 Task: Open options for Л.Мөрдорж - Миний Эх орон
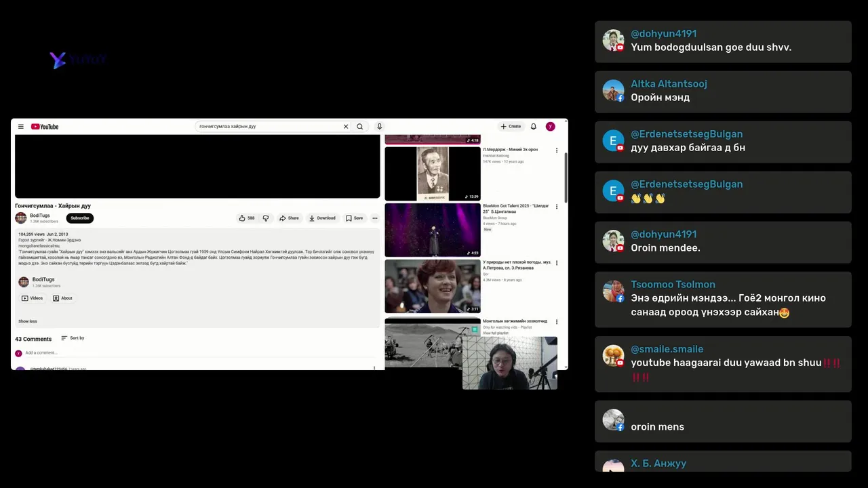click(x=557, y=150)
